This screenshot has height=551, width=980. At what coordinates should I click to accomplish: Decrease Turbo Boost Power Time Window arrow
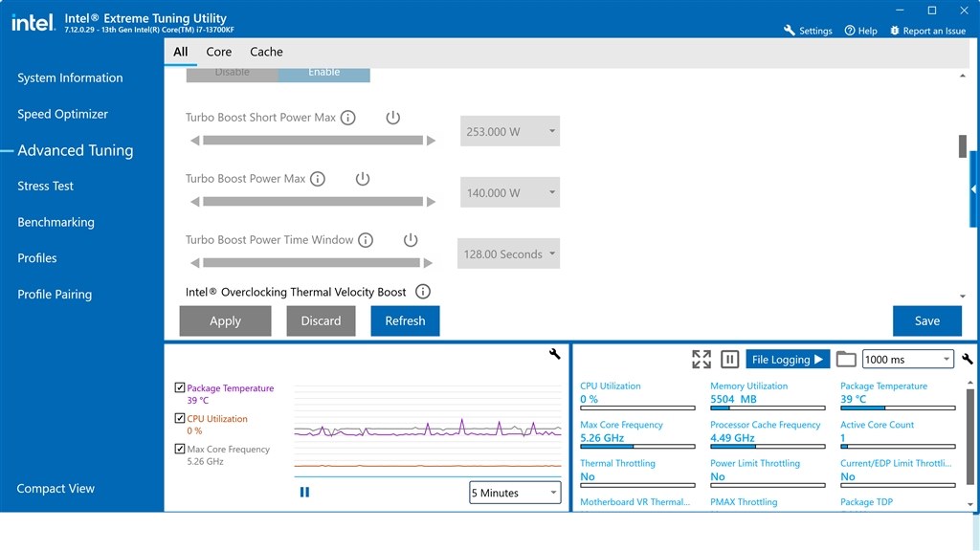[195, 263]
